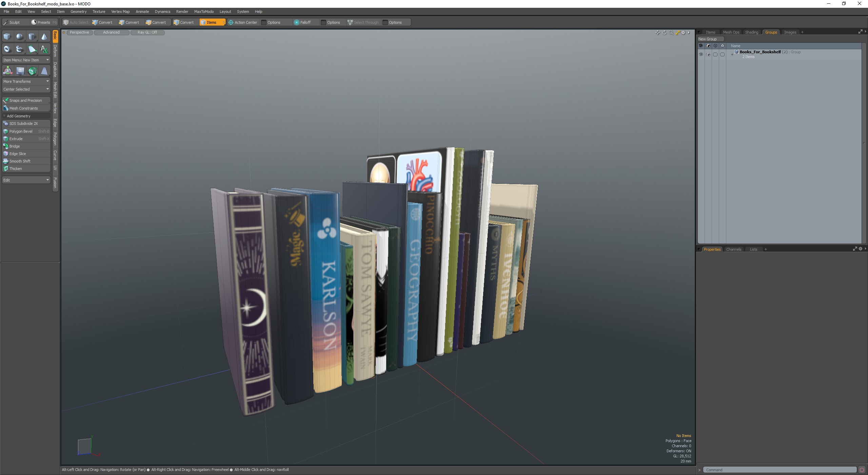
Task: Click viewport zoom magnifier icon
Action: click(x=671, y=33)
